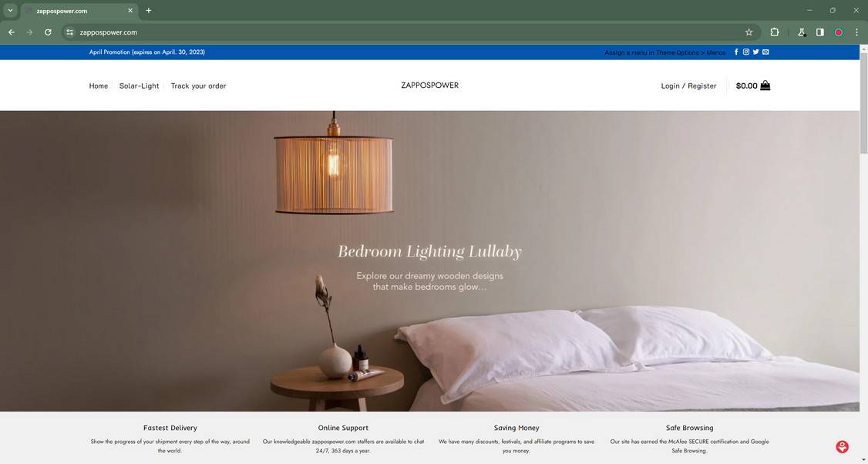Open the Instagram social icon
The image size is (868, 464).
[x=745, y=52]
